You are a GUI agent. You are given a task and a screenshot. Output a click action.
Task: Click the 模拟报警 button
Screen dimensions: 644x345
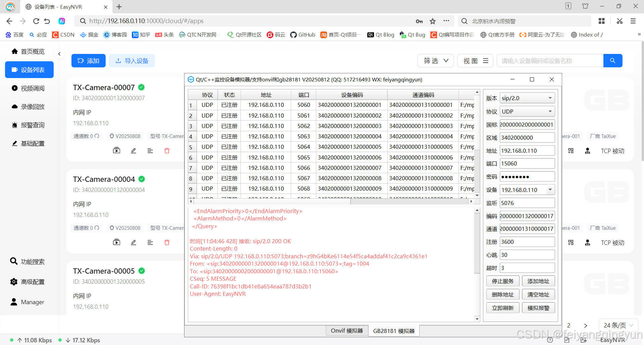(x=538, y=308)
